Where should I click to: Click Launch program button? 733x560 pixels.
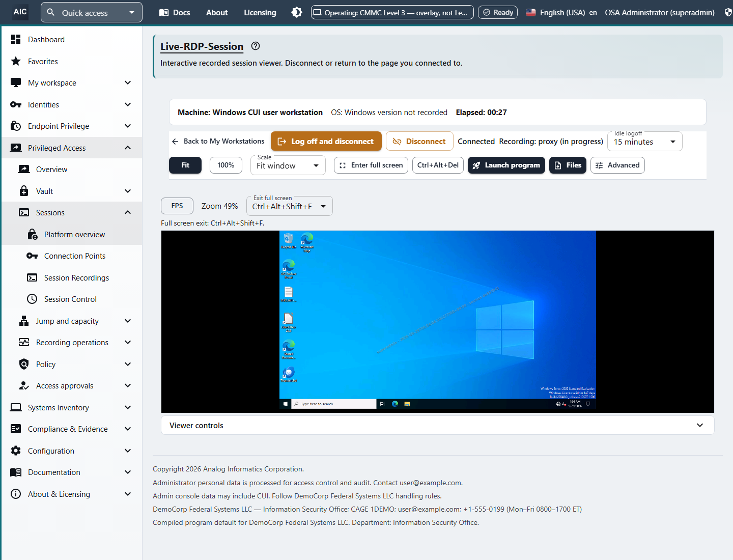[x=506, y=165]
